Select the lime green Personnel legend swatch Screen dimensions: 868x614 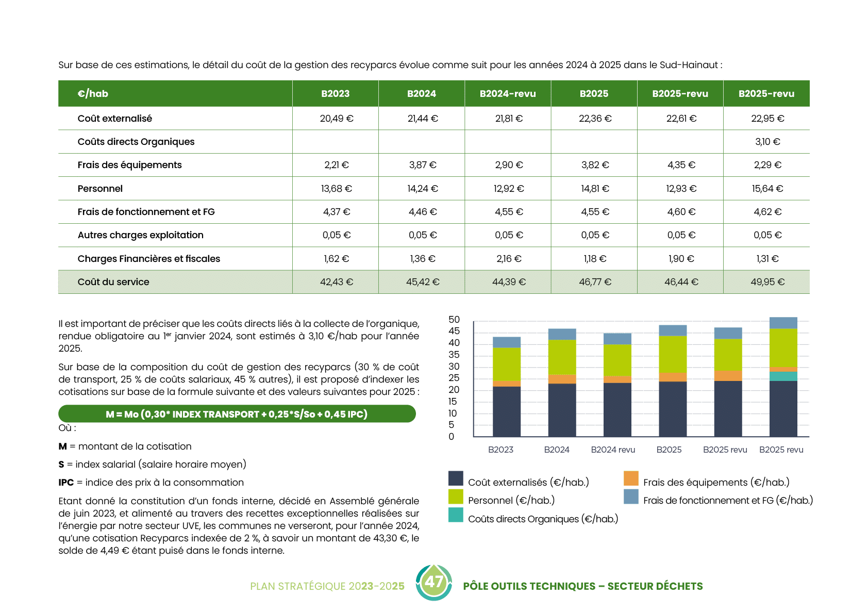(x=456, y=496)
